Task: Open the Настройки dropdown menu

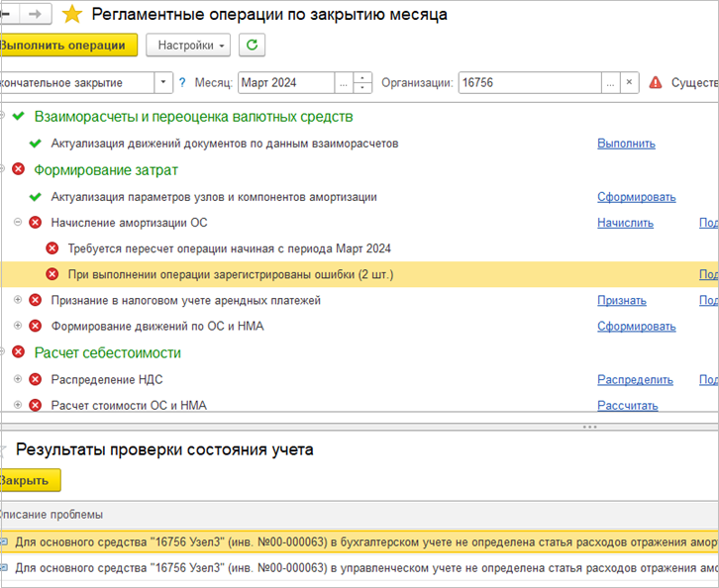Action: pyautogui.click(x=188, y=45)
